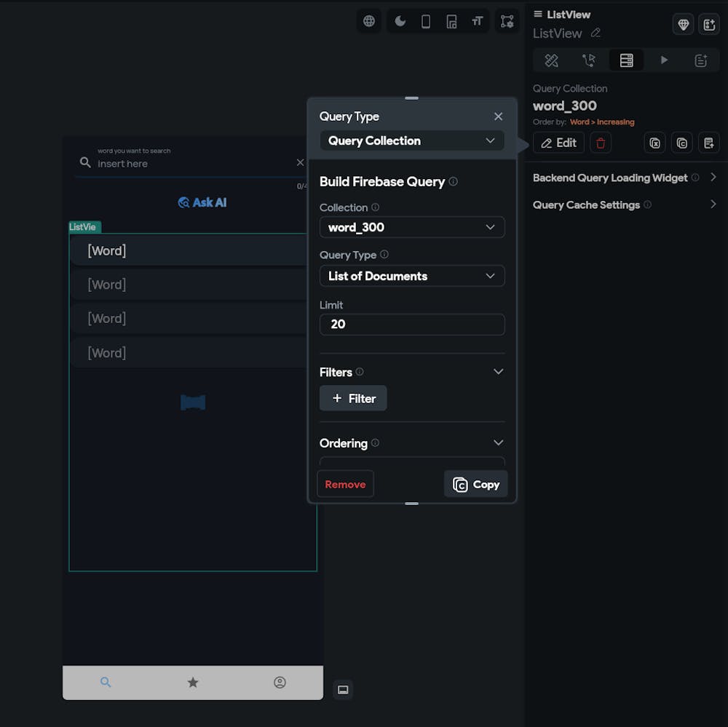The image size is (728, 727).
Task: Close the Query Type popup
Action: pos(498,116)
